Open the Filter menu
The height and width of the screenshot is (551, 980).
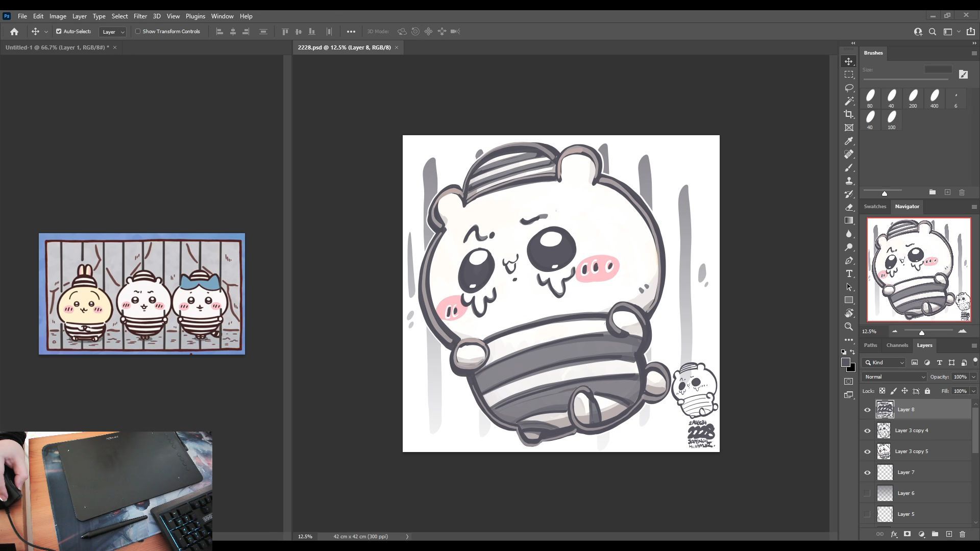[x=140, y=16]
